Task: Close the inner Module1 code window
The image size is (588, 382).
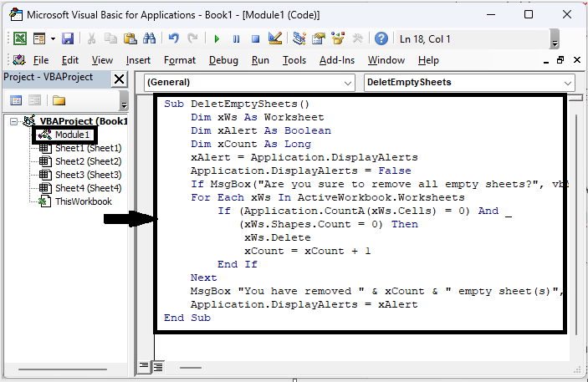Action: point(577,60)
